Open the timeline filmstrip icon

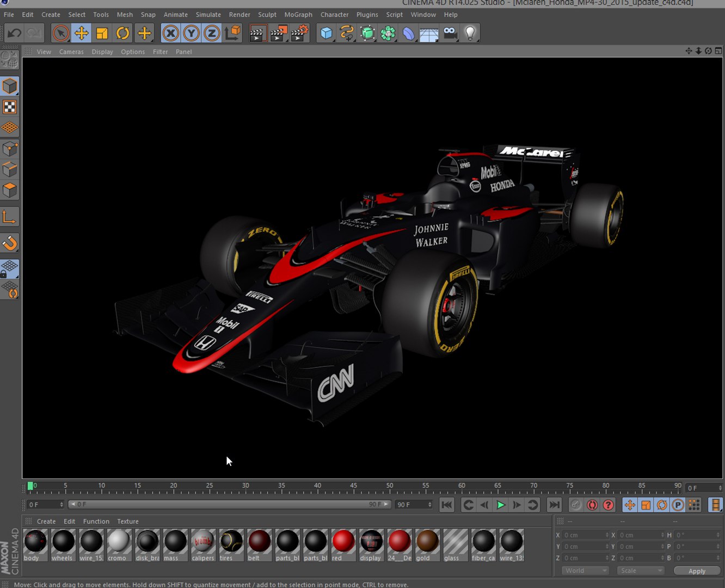[x=715, y=505]
